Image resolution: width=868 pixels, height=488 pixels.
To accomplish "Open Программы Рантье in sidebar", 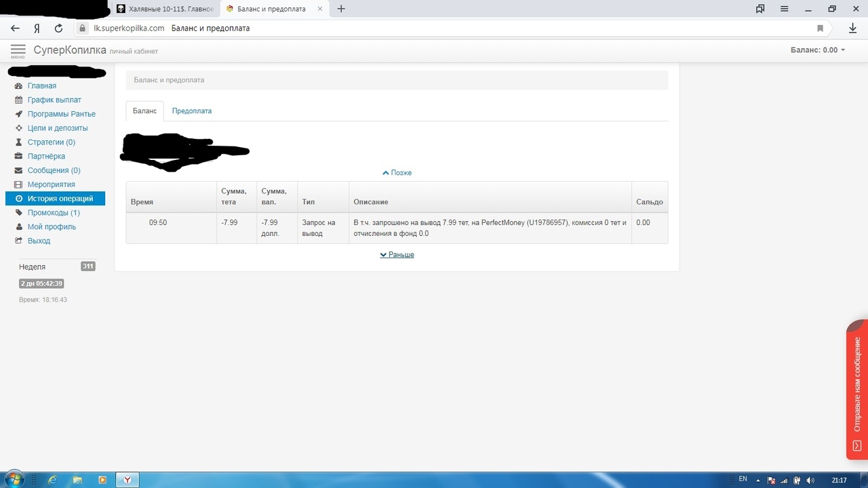I will [x=61, y=114].
